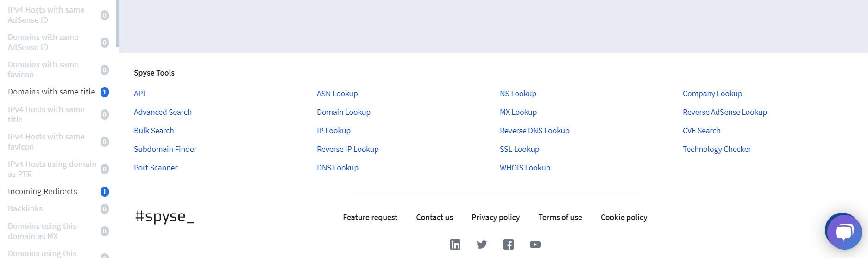This screenshot has width=868, height=258.
Task: Open Reverse IP Lookup link
Action: [347, 149]
